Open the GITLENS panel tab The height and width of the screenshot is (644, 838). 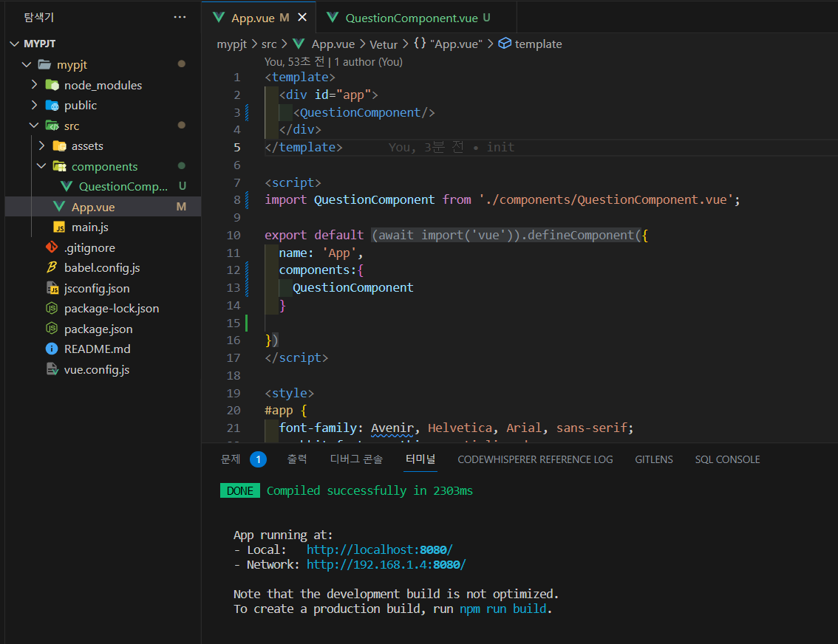click(653, 459)
